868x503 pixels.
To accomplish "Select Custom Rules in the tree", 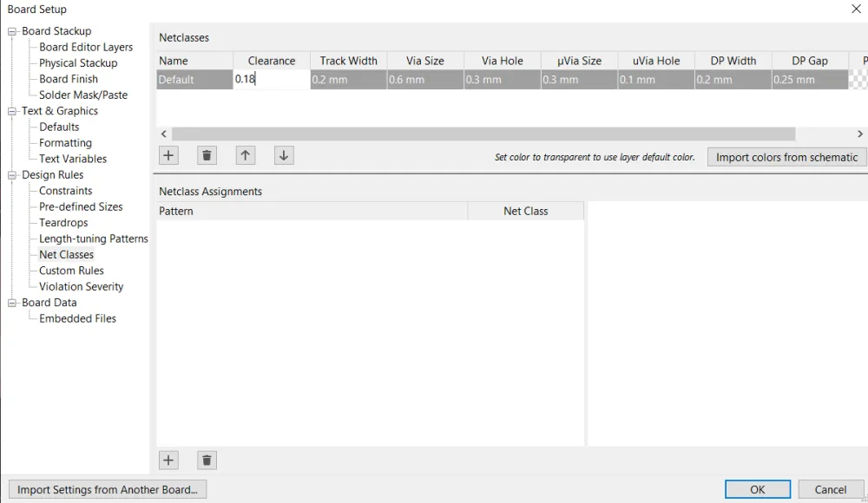I will point(71,271).
